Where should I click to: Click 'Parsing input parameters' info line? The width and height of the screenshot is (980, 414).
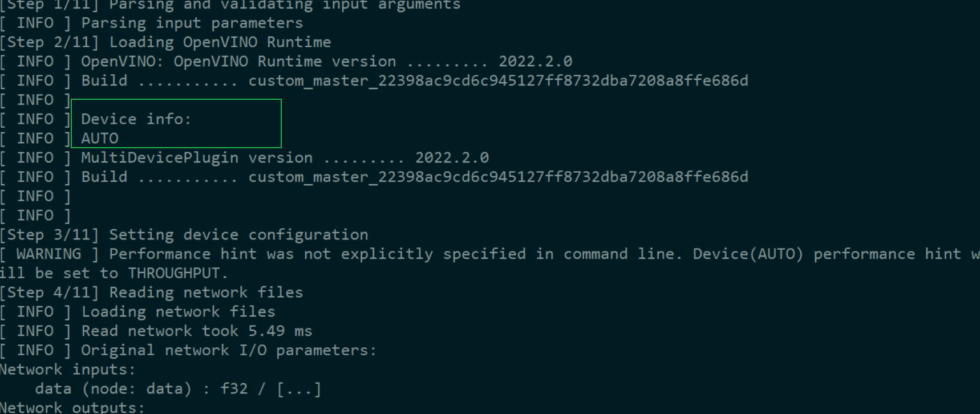(192, 23)
